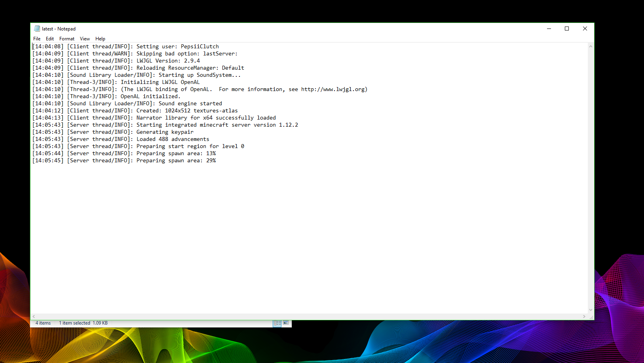Click '4 items' in the Explorer status bar
644x363 pixels.
(43, 323)
